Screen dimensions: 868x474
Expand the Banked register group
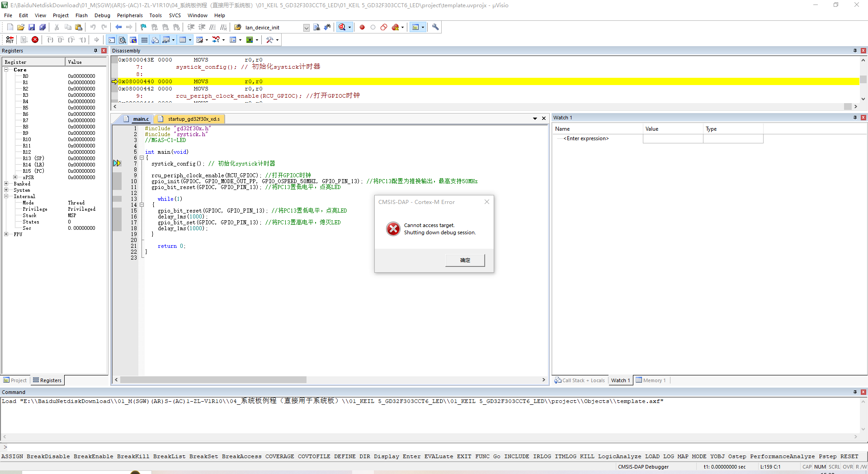coord(6,184)
